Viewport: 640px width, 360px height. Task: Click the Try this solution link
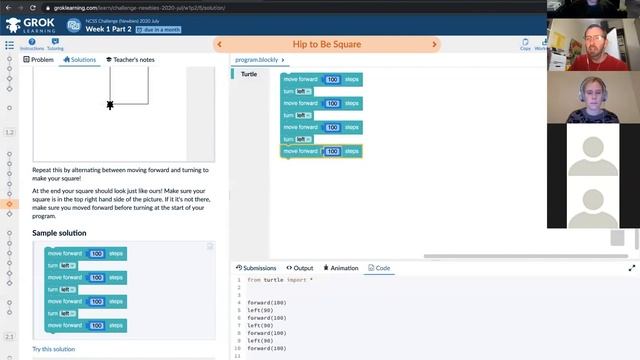(x=53, y=349)
